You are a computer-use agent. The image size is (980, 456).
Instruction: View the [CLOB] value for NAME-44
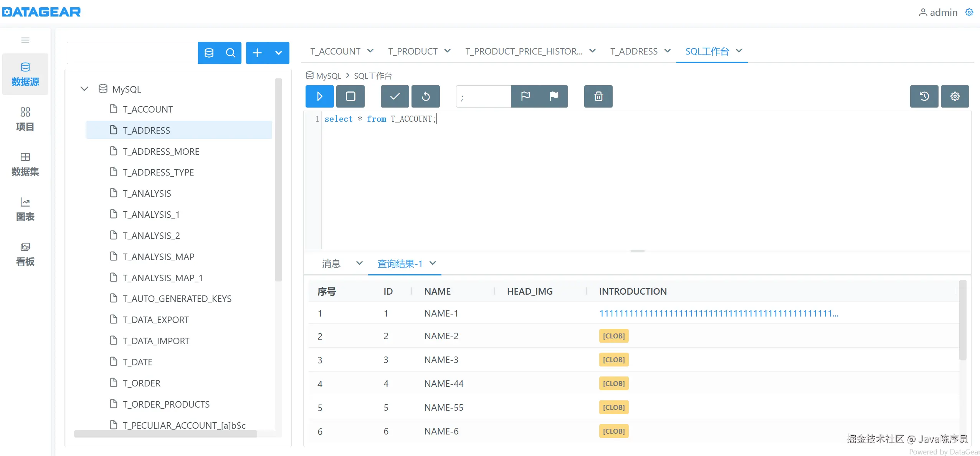pyautogui.click(x=614, y=383)
